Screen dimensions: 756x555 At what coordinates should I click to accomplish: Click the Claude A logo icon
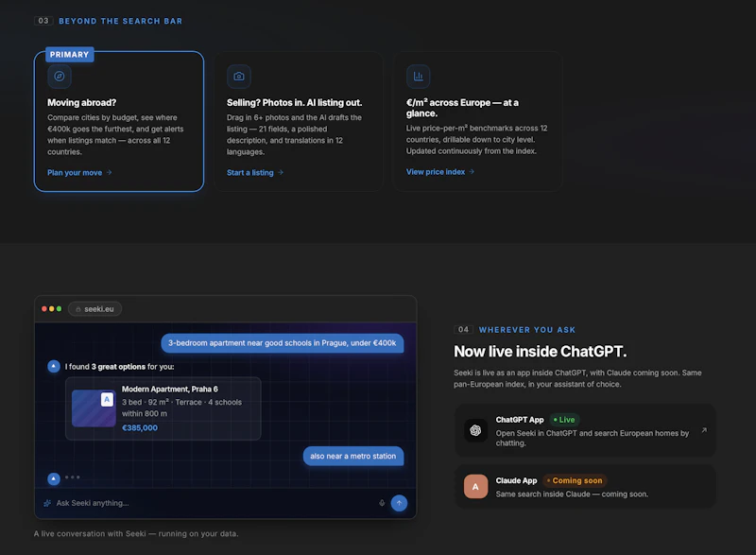(x=476, y=487)
